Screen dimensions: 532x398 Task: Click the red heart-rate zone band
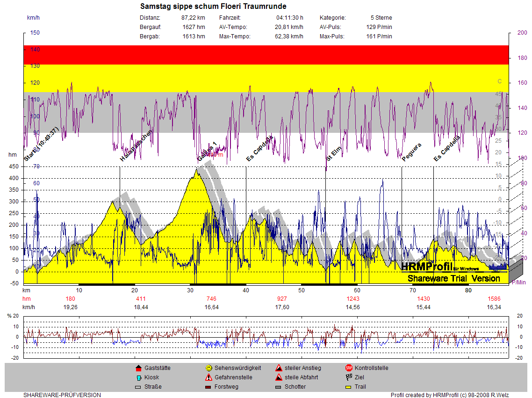point(266,55)
